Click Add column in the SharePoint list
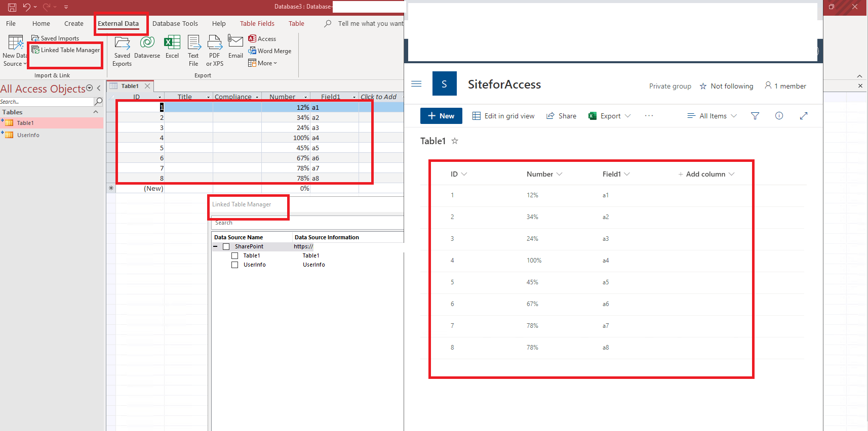 (706, 174)
